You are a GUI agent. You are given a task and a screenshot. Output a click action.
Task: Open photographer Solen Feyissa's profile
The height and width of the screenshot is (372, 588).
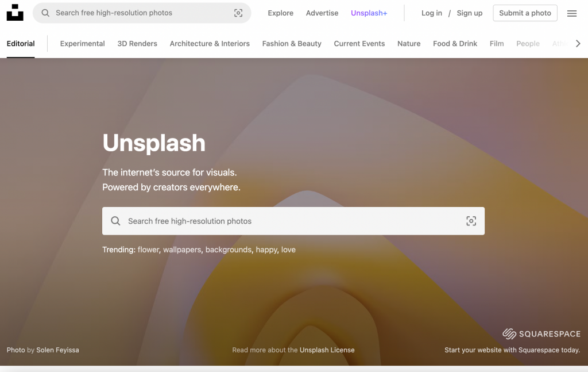pyautogui.click(x=58, y=350)
